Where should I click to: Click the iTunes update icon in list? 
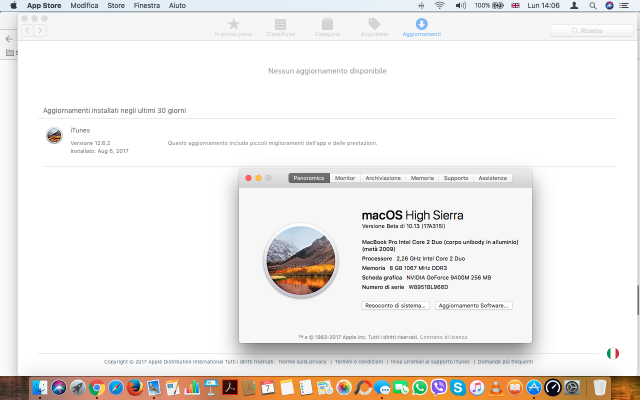point(54,136)
